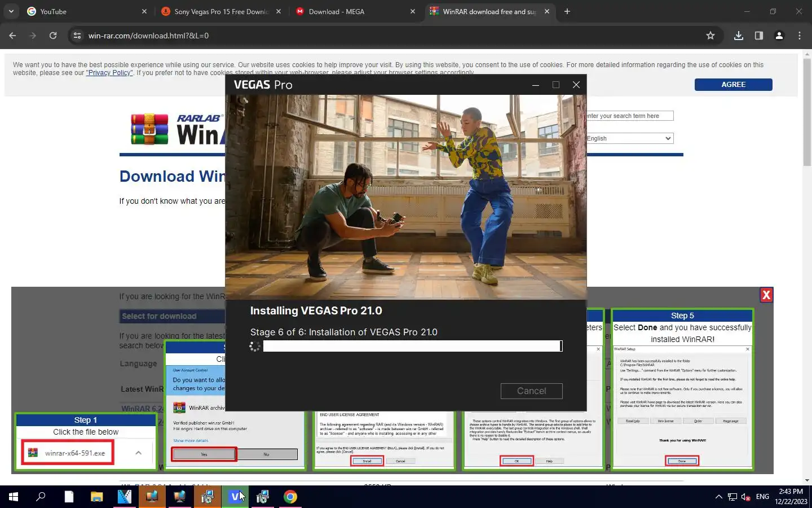Switch to the YouTube tab
This screenshot has height=508, width=812.
tap(86, 11)
